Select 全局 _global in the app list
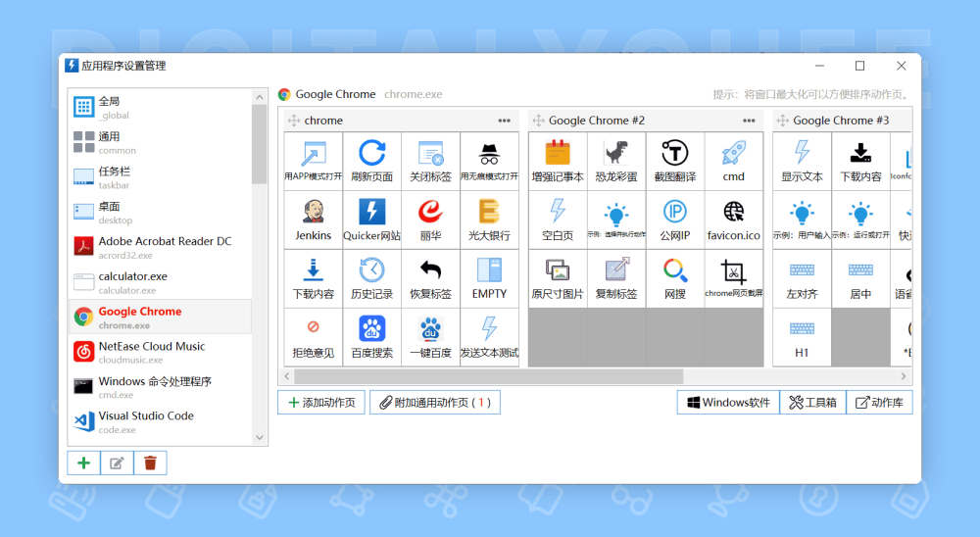 [x=160, y=107]
